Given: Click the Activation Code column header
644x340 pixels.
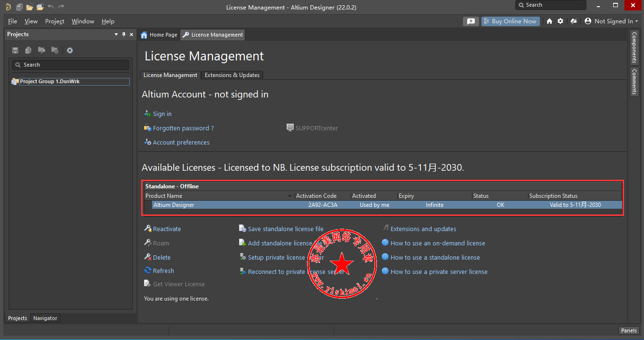Looking at the screenshot, I should coord(322,196).
